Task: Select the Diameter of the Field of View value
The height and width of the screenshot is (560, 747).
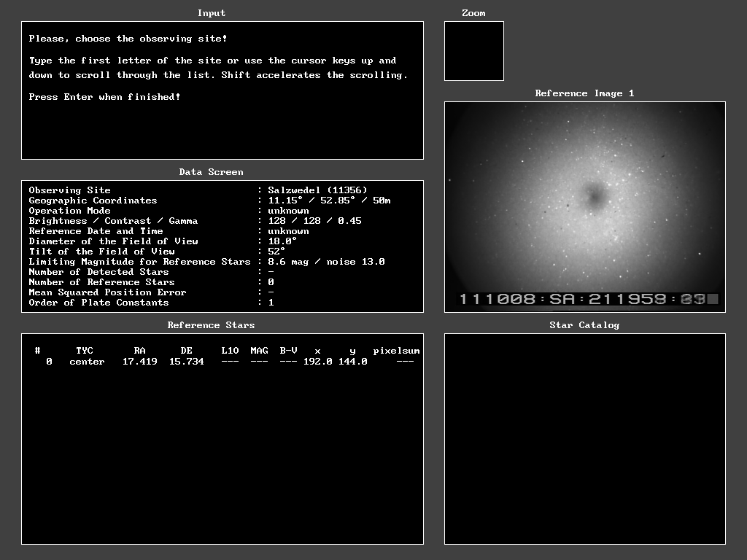Action: 282,241
